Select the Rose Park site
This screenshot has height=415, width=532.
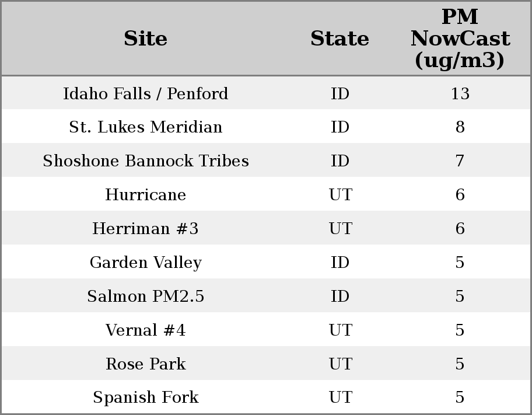[x=145, y=364]
